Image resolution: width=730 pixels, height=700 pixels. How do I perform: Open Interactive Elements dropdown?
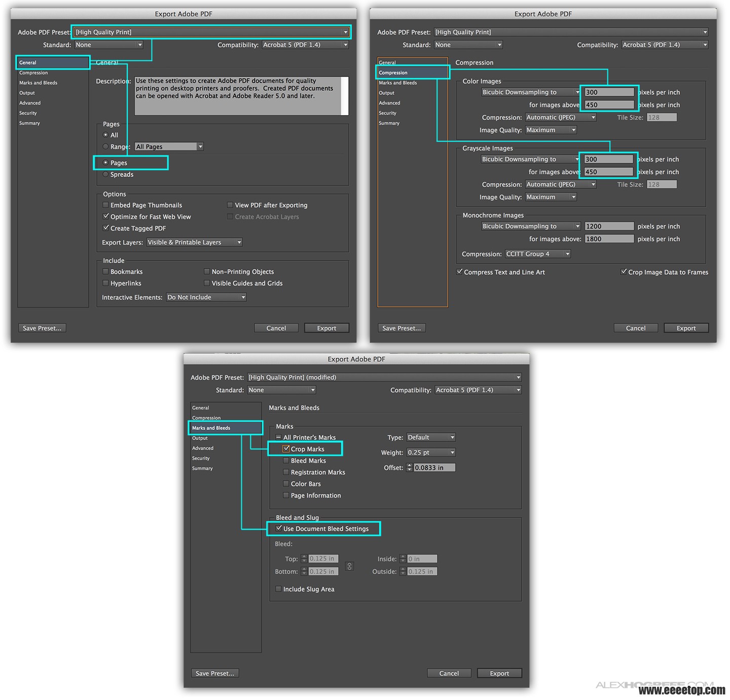click(x=206, y=297)
